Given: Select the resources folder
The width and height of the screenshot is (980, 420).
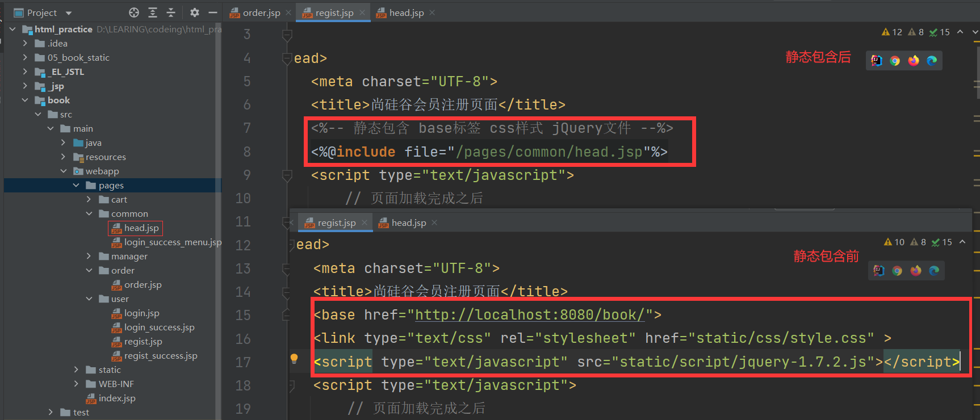Looking at the screenshot, I should click(100, 157).
